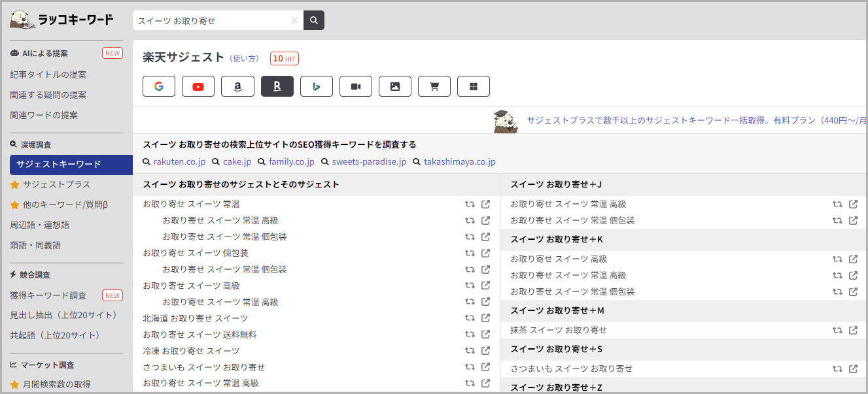Open 獲得キーワード調査 sidebar item
Viewport: 868px width, 394px height.
(x=48, y=295)
